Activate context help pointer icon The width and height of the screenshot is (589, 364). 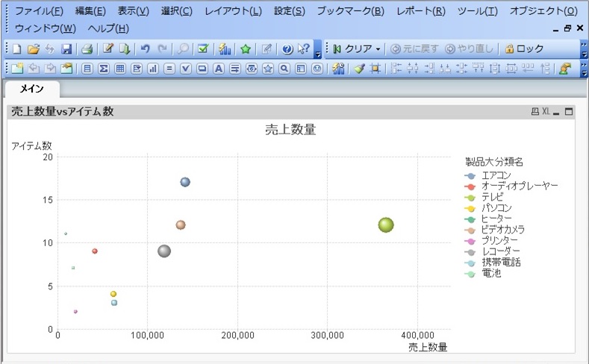pyautogui.click(x=304, y=48)
